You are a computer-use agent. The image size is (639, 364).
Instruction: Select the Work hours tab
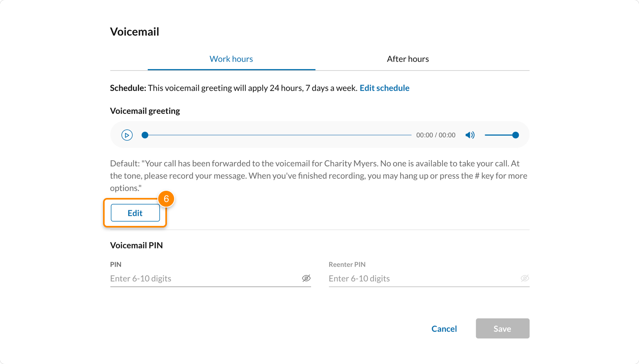[x=231, y=59]
